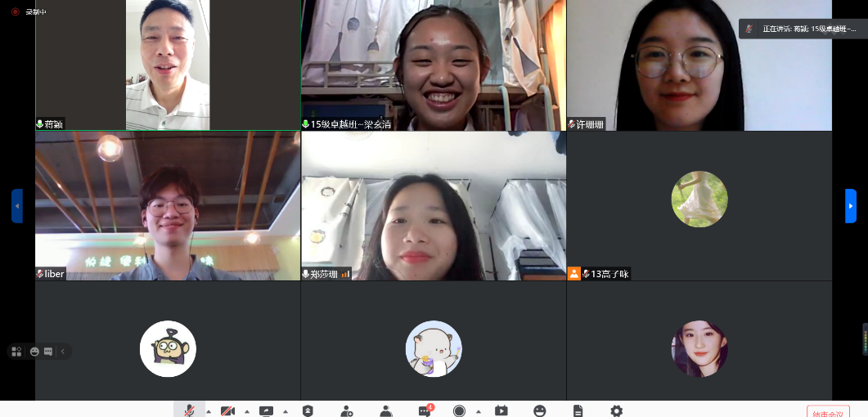Click the red end meeting button
Image resolution: width=868 pixels, height=417 pixels.
(828, 412)
